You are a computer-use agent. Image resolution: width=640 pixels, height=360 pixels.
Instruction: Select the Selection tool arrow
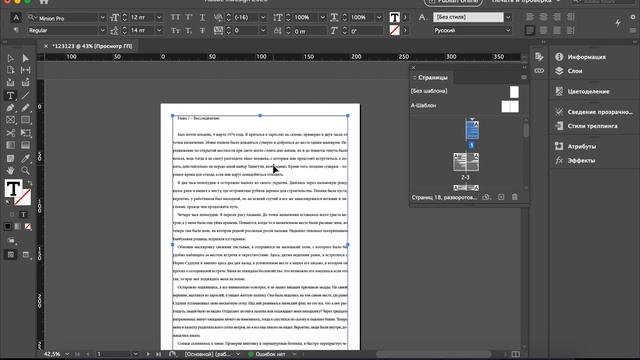(x=11, y=58)
